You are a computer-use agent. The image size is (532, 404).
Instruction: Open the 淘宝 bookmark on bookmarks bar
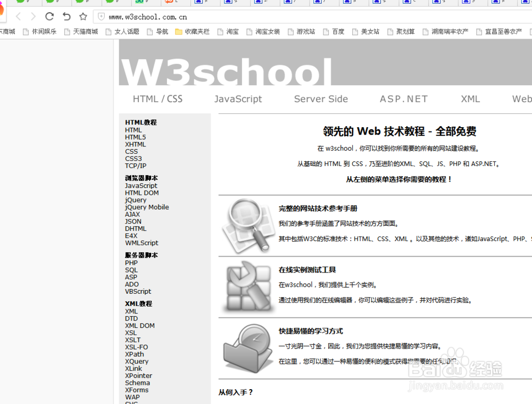232,31
